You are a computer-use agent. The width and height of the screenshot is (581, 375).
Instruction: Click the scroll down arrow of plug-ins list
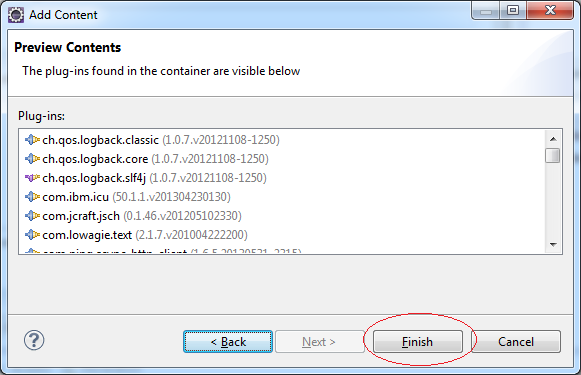point(553,245)
